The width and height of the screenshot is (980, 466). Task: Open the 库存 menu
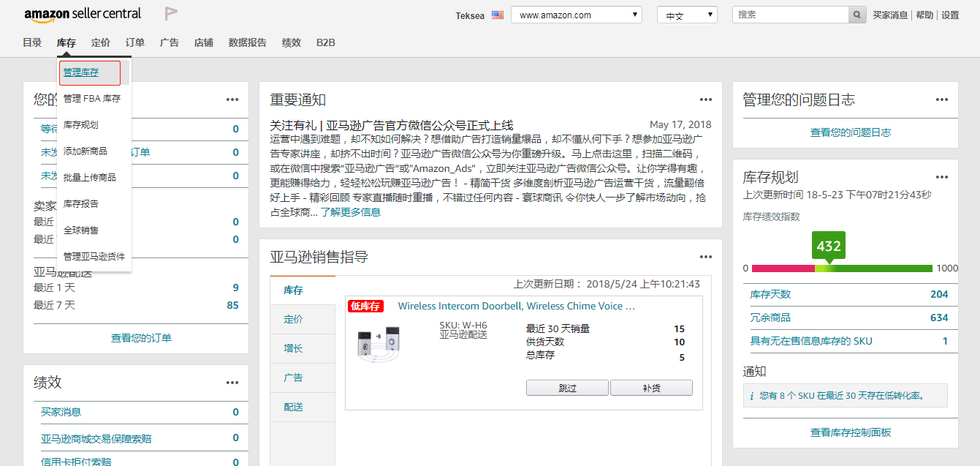67,42
